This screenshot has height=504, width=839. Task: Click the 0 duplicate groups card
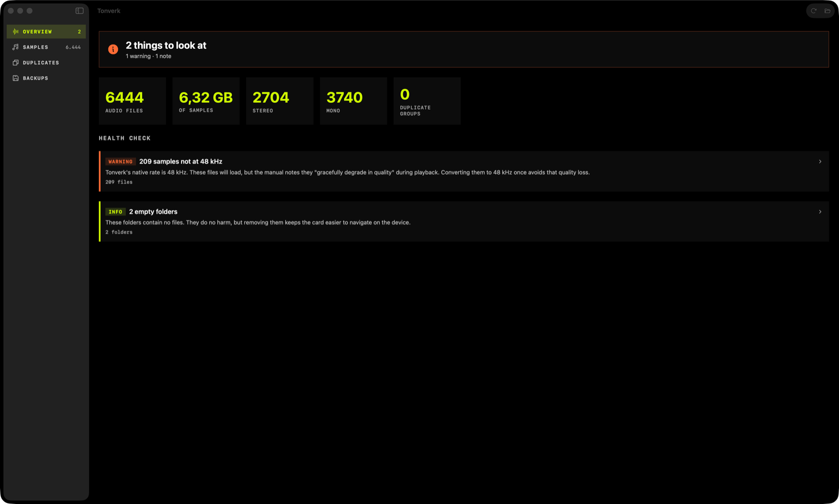427,101
